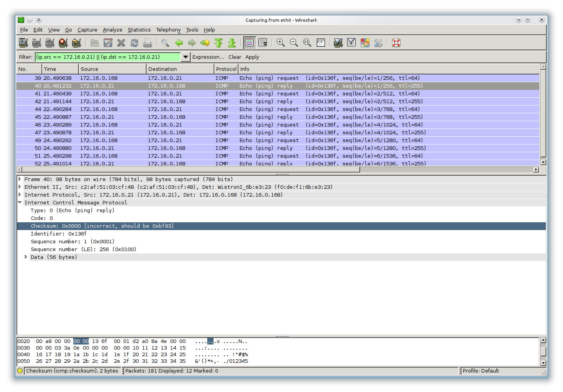Reload the capture file
This screenshot has width=563, height=392.
pyautogui.click(x=134, y=43)
